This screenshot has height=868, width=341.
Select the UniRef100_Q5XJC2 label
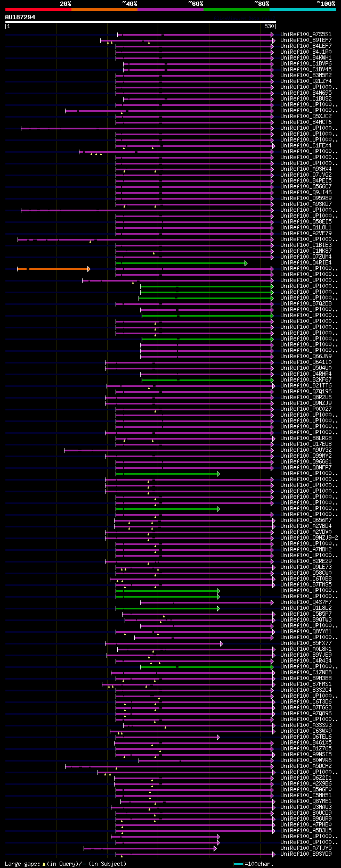pyautogui.click(x=306, y=117)
